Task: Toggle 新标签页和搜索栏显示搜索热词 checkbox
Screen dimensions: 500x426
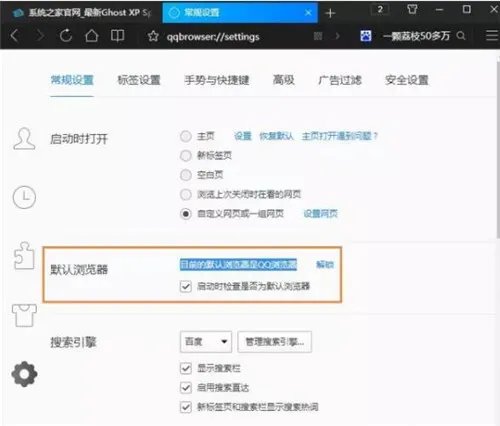Action: coord(186,407)
